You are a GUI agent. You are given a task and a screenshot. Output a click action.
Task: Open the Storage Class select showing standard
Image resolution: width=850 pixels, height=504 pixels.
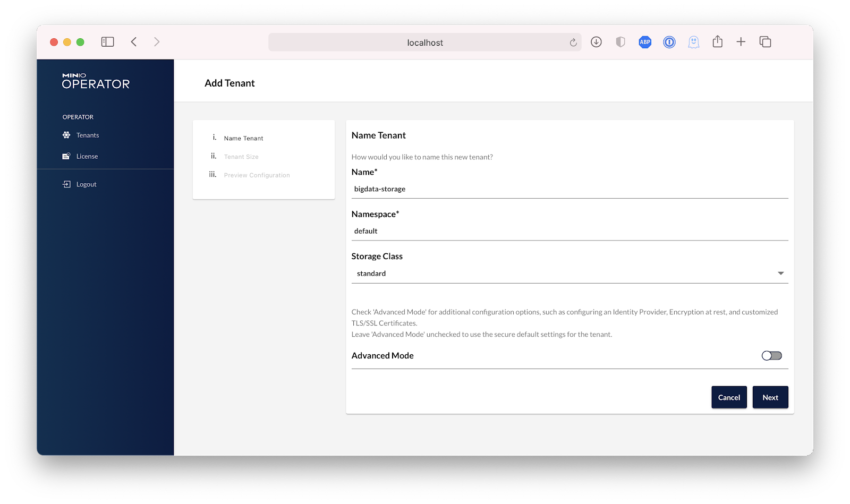tap(563, 274)
